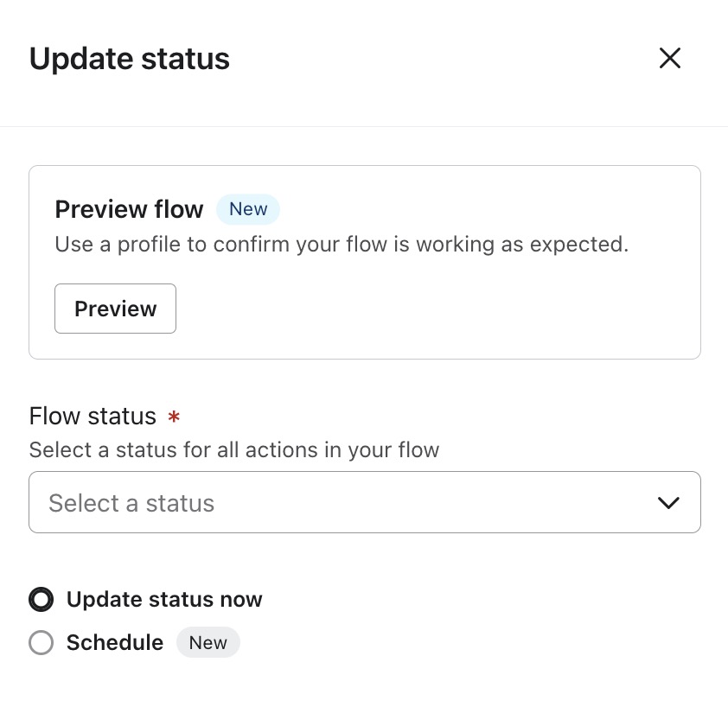The image size is (728, 726).
Task: Click the Preview flow heading
Action: (129, 209)
